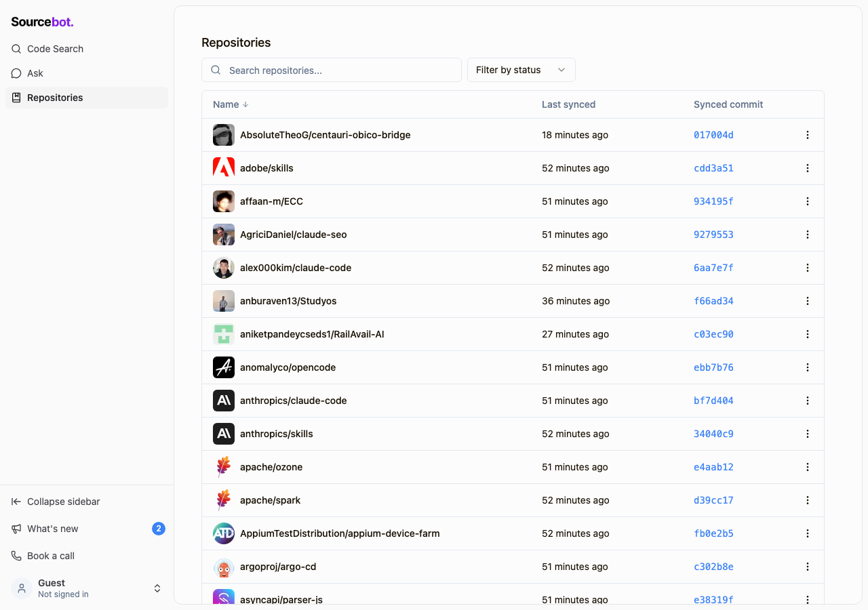Open actions menu for anthropics/claude-code
Screen dimensions: 868x610
[x=808, y=401]
